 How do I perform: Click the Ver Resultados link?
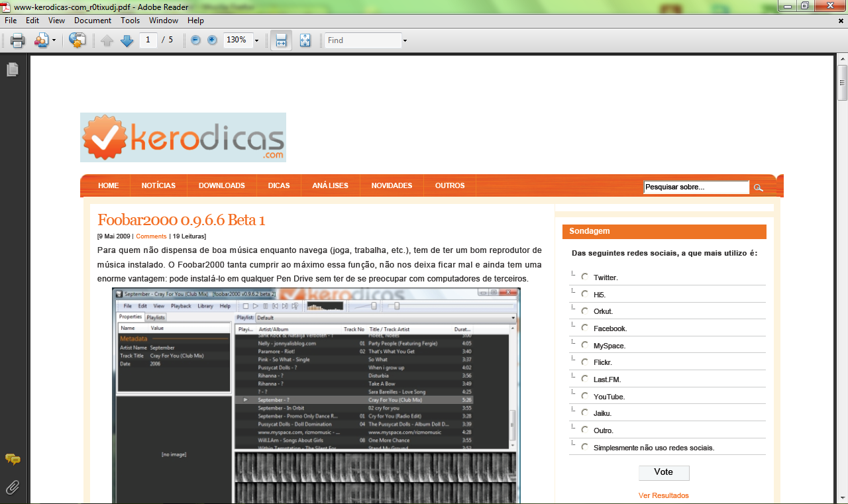pos(664,495)
